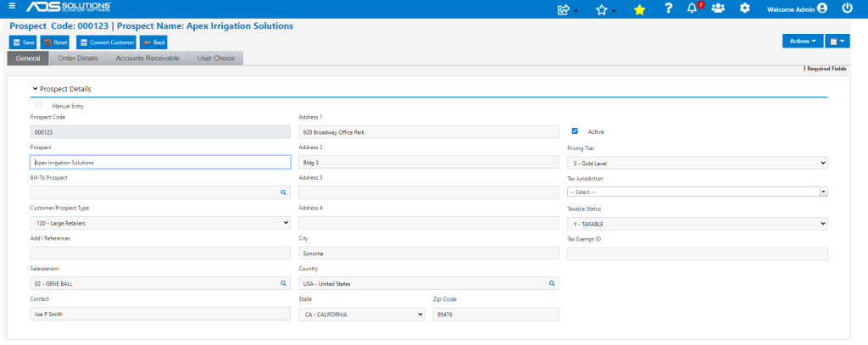The width and height of the screenshot is (868, 345).
Task: Open the User Choice tab
Action: (x=216, y=58)
